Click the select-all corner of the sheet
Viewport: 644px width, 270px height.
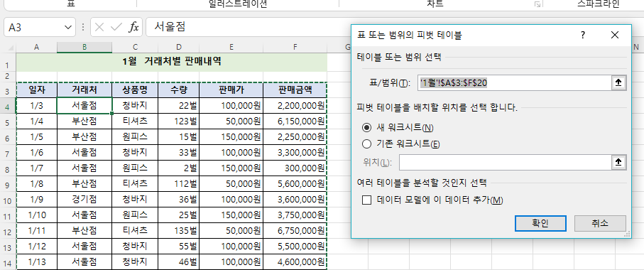click(10, 48)
